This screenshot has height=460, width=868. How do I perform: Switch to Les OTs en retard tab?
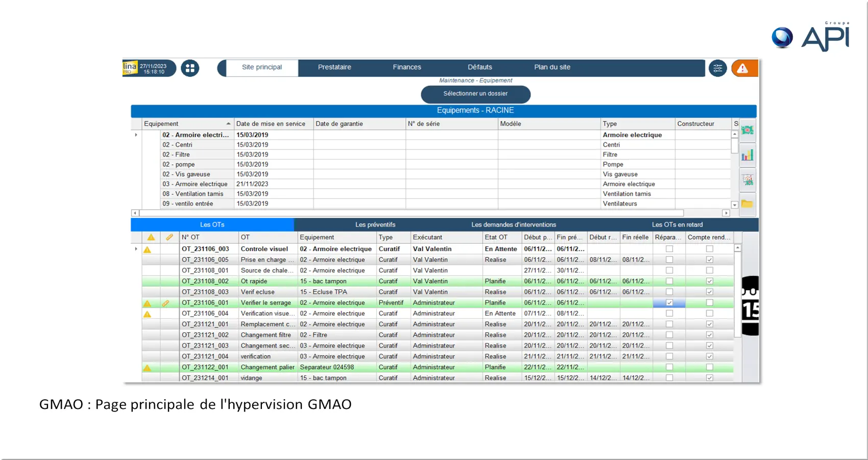click(x=677, y=225)
